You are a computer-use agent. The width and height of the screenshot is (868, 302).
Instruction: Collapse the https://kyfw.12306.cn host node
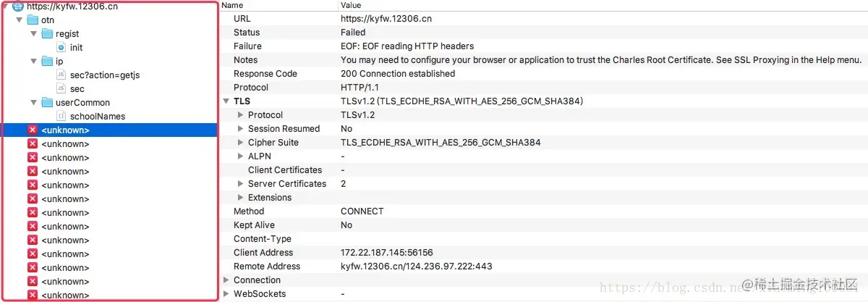click(6, 6)
